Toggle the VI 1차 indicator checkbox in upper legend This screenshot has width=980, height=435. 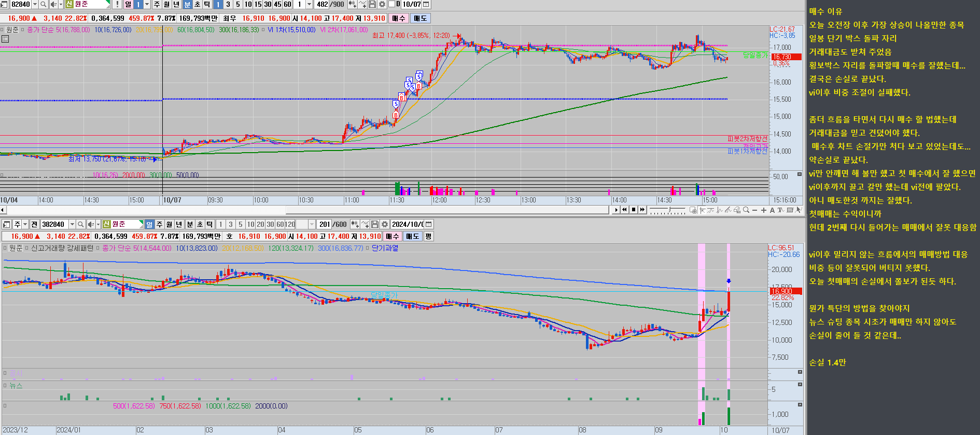coord(263,30)
